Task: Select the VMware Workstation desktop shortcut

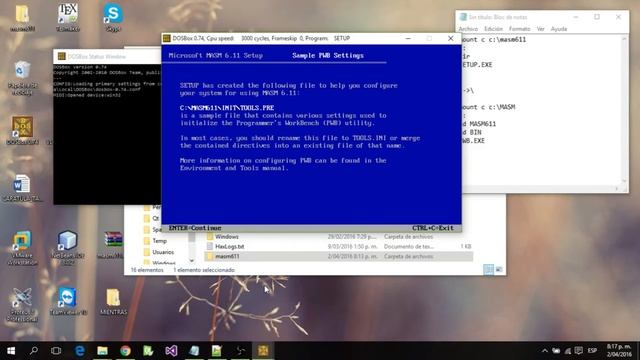Action: [x=22, y=248]
